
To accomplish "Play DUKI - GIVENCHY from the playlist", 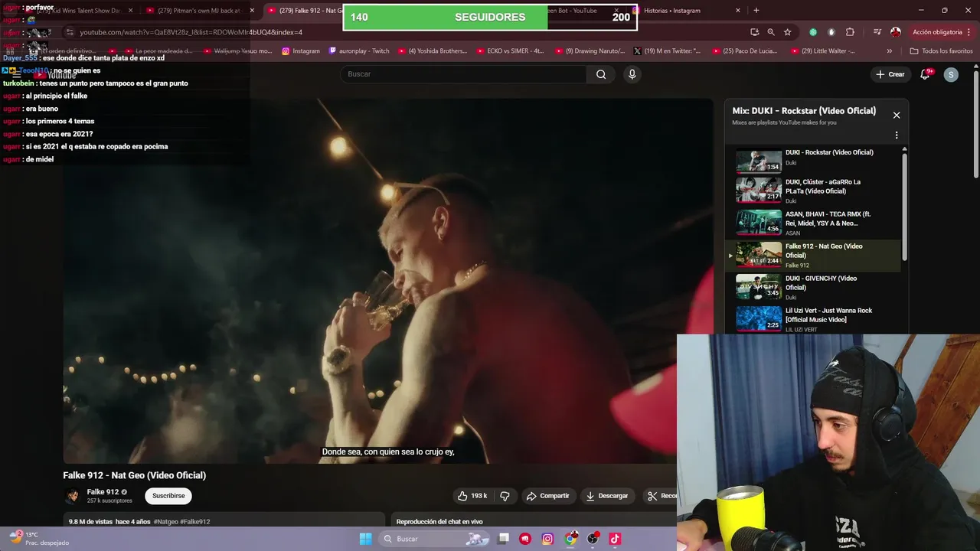I will click(813, 287).
